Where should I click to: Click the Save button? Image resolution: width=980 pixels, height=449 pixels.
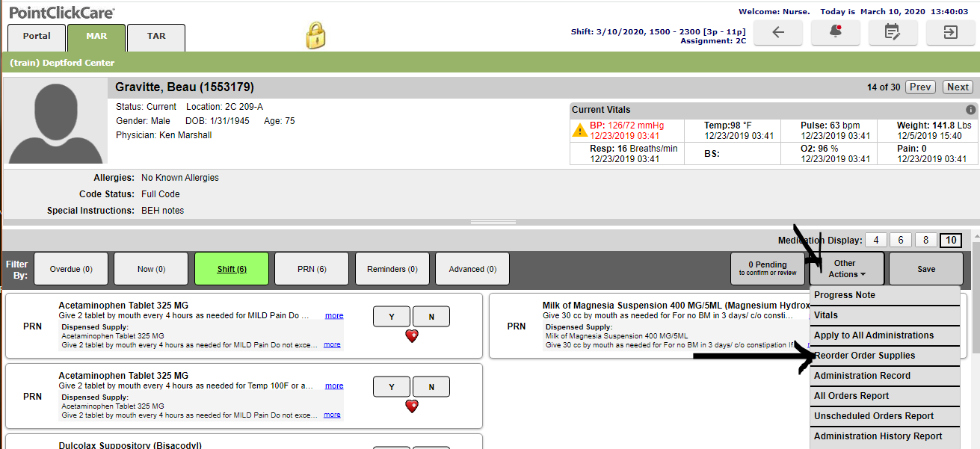[x=926, y=269]
